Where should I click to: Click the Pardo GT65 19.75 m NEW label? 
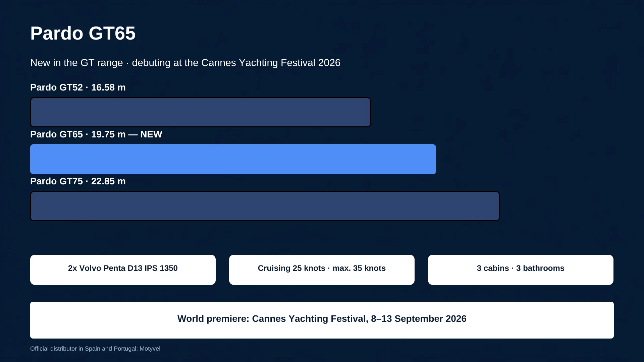pyautogui.click(x=96, y=134)
